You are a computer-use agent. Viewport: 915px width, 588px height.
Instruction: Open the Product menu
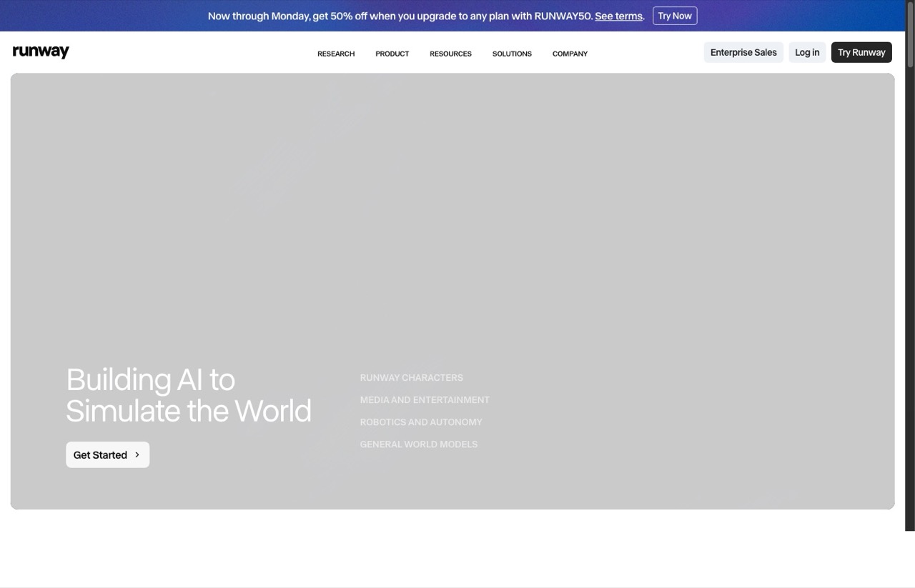pyautogui.click(x=392, y=54)
